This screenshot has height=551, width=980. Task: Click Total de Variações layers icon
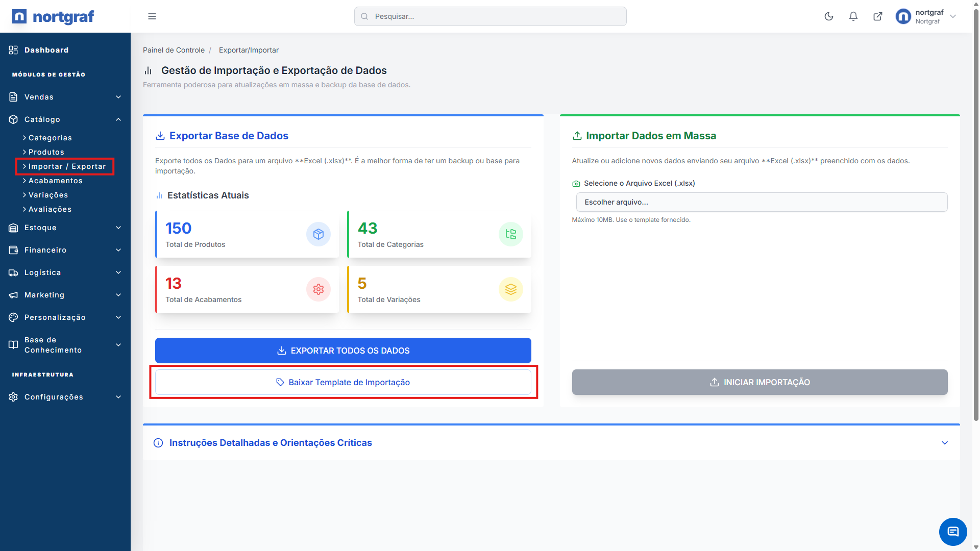(x=510, y=289)
